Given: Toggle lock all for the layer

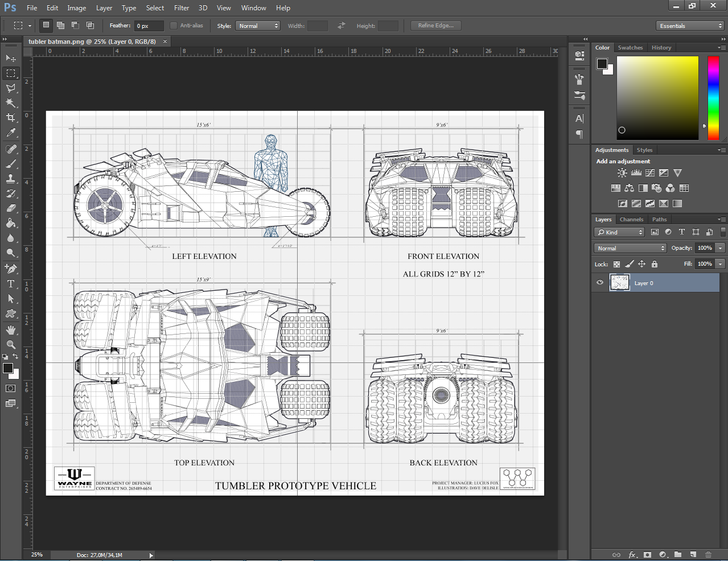Looking at the screenshot, I should [x=654, y=264].
